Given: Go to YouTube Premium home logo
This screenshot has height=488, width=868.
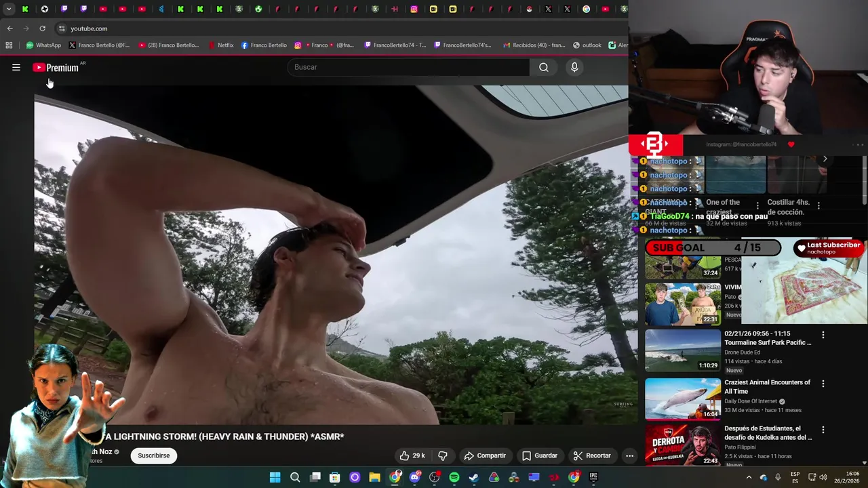Looking at the screenshot, I should coord(56,67).
